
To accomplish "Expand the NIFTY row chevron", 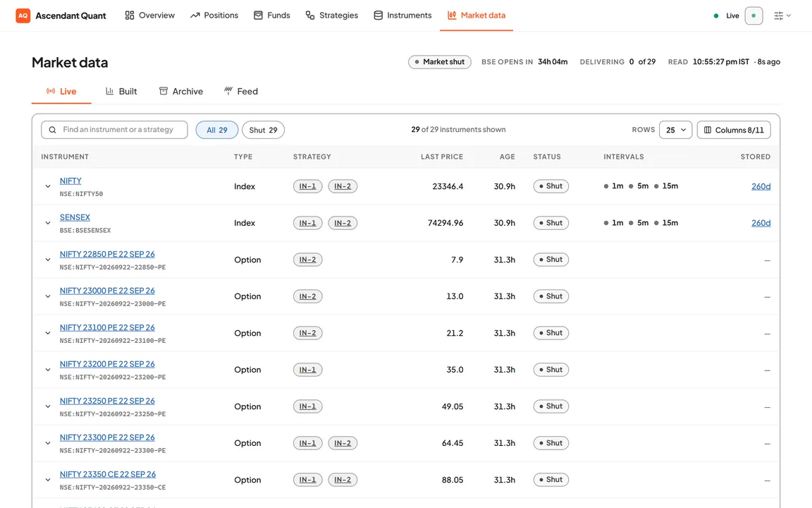I will point(48,186).
